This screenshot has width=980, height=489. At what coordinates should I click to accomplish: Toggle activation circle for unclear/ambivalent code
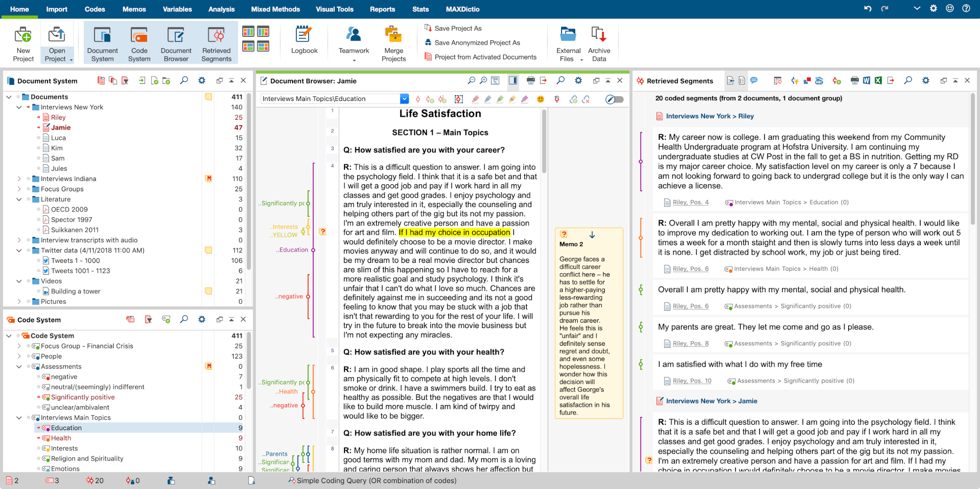39,408
